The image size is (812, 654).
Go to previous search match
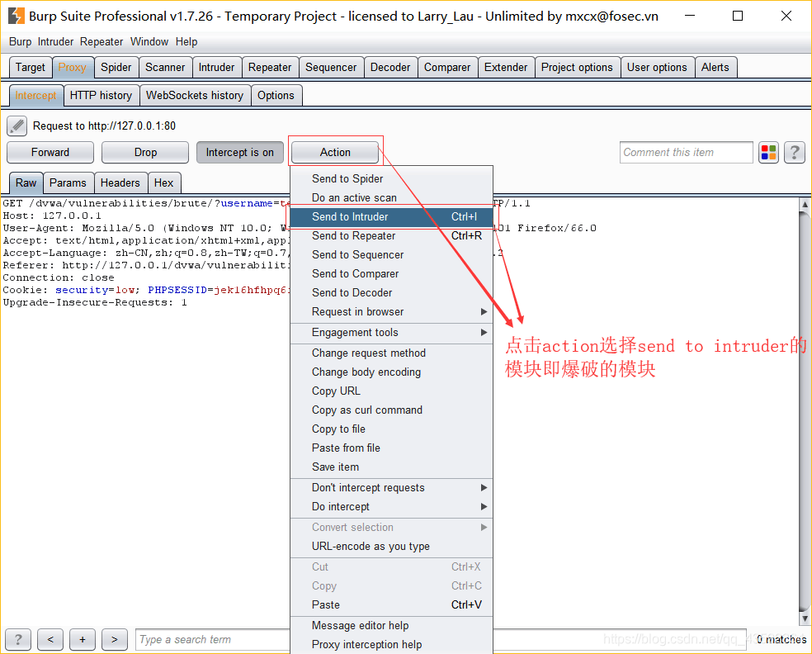click(50, 639)
